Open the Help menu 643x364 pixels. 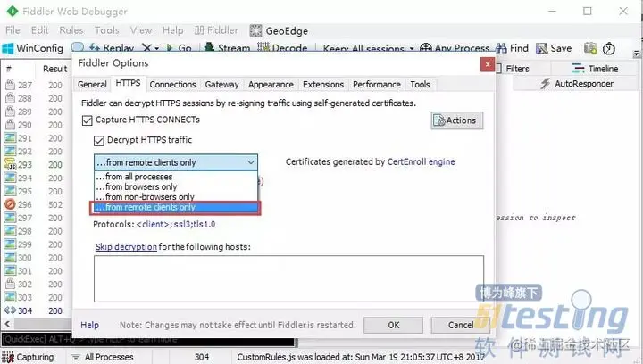pyautogui.click(x=172, y=30)
